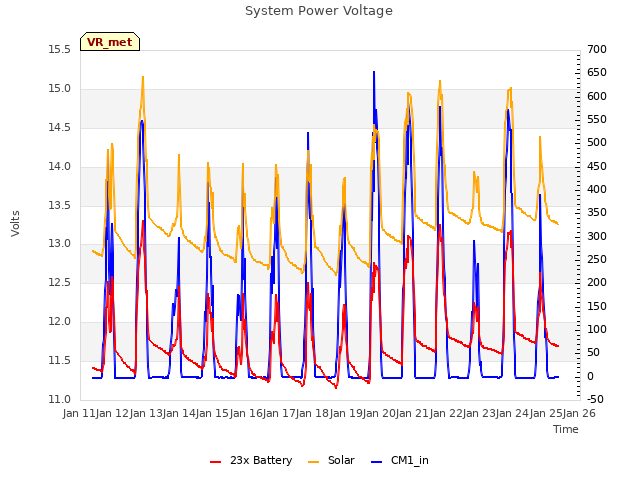The width and height of the screenshot is (640, 480).
Task: Click the orange Solar legend swatch
Action: click(313, 462)
